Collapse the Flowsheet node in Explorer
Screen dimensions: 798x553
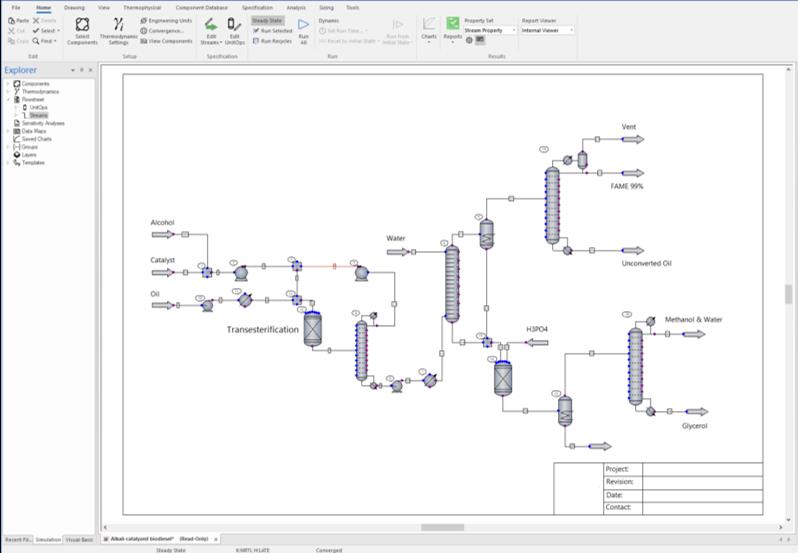click(x=8, y=99)
